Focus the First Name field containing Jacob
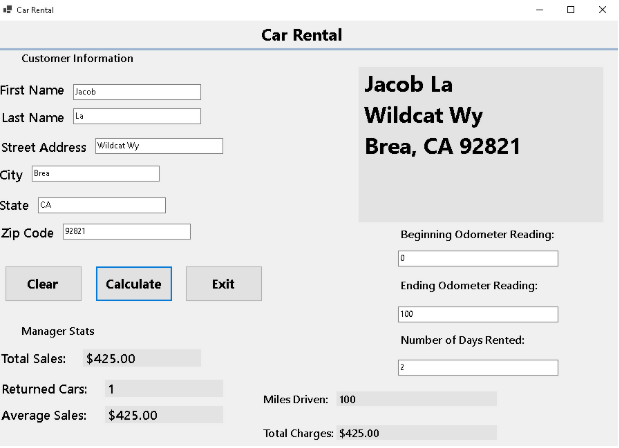The image size is (619, 448). (136, 92)
